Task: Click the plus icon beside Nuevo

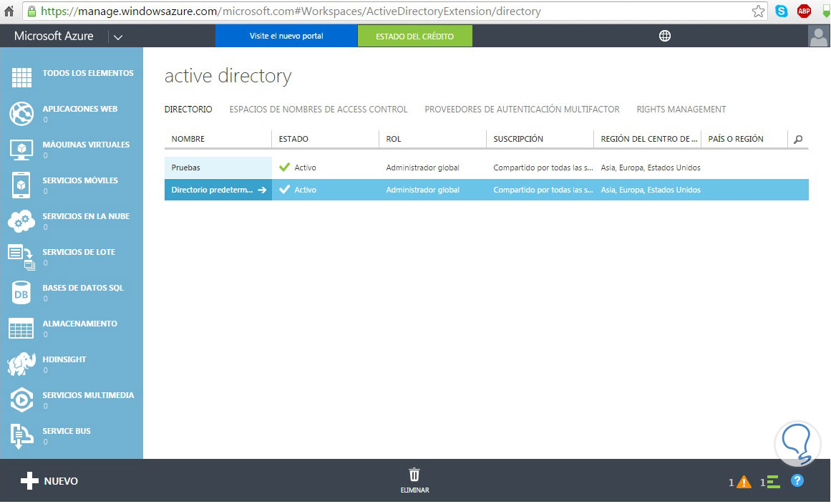Action: [x=29, y=480]
